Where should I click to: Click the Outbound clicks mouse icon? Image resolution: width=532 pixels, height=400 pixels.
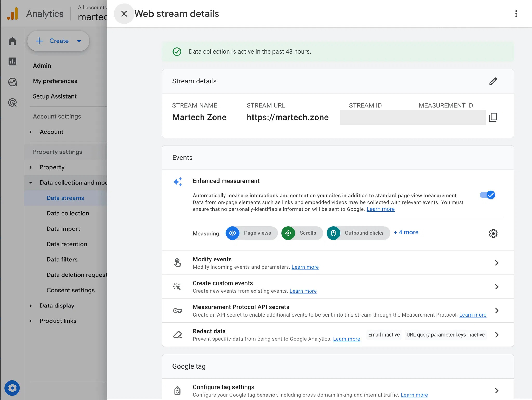tap(333, 233)
